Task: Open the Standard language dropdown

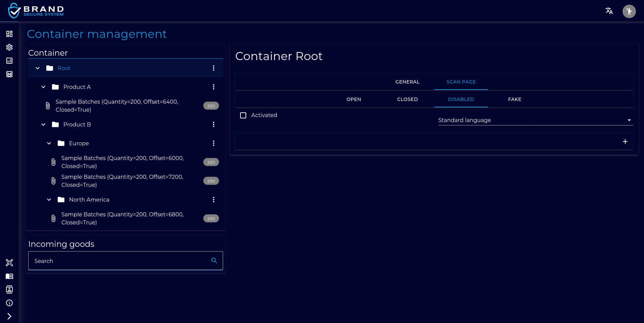Action: [x=536, y=120]
